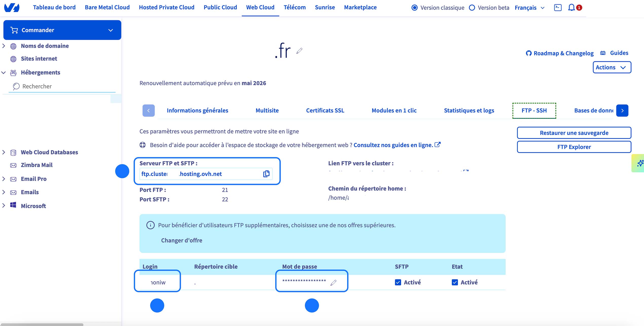The height and width of the screenshot is (326, 644).
Task: Copy the FTP server address
Action: click(266, 174)
